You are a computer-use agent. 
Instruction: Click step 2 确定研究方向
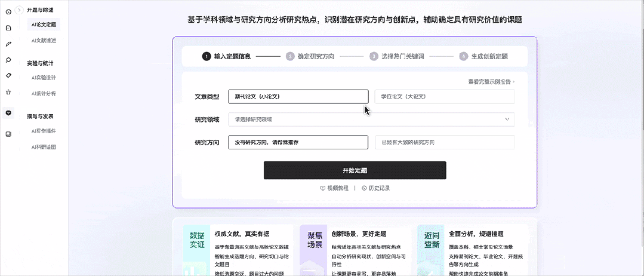pos(310,56)
